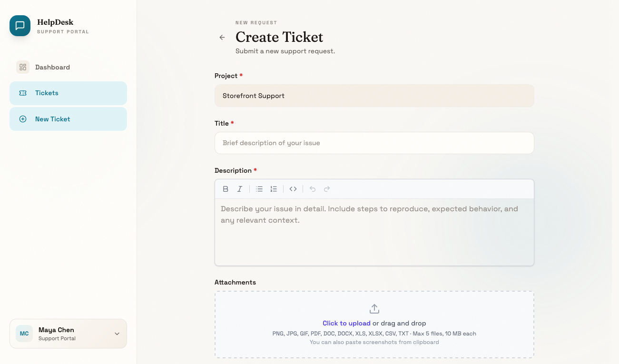This screenshot has width=619, height=364.
Task: Click the upload arrow icon in Attachments
Action: tap(374, 309)
